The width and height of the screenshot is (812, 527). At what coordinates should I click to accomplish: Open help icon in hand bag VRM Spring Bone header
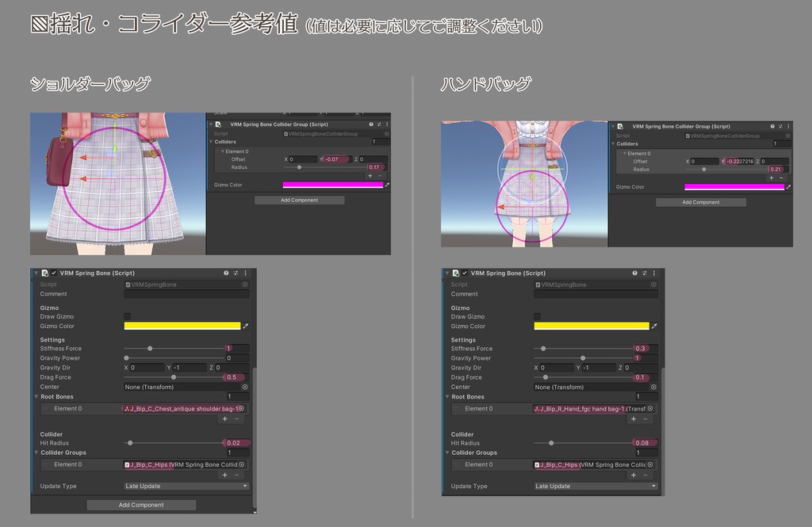tap(634, 273)
